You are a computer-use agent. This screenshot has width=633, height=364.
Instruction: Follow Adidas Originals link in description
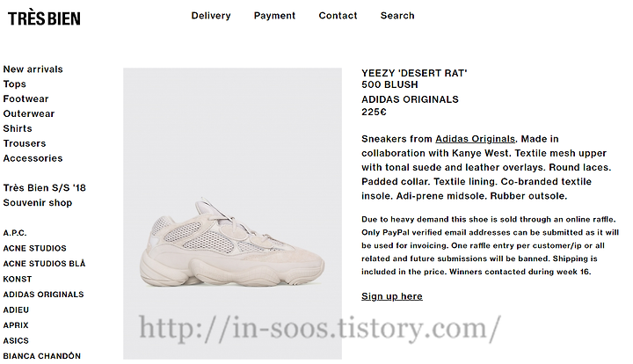pos(475,139)
